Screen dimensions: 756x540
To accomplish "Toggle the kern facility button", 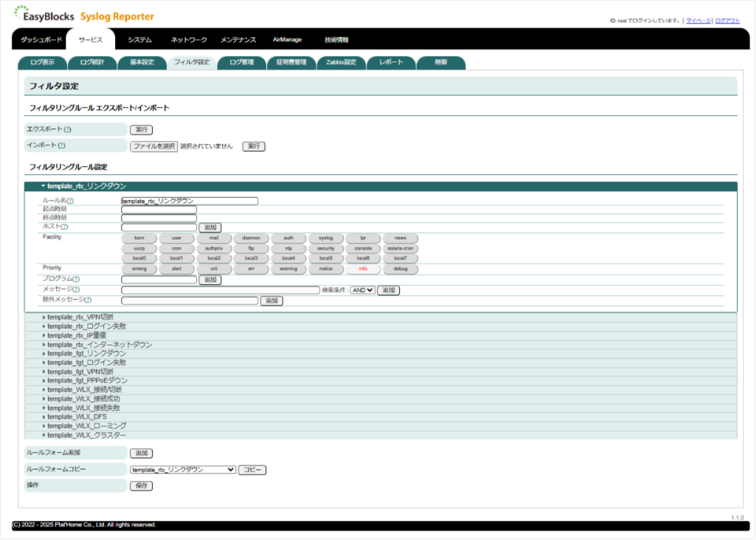I will click(x=139, y=238).
